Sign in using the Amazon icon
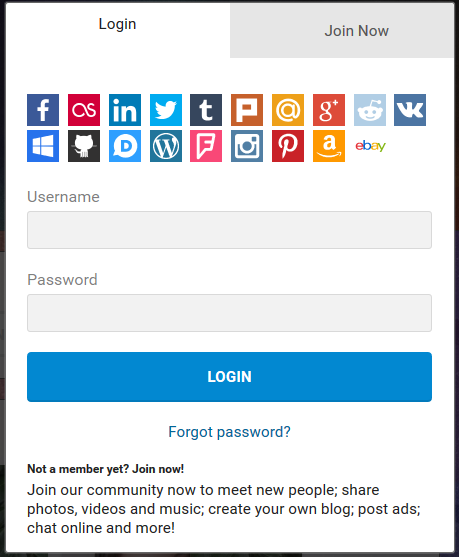The image size is (459, 557). click(329, 146)
